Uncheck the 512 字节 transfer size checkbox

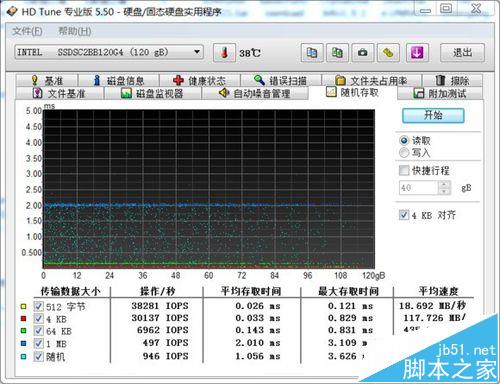click(x=38, y=306)
